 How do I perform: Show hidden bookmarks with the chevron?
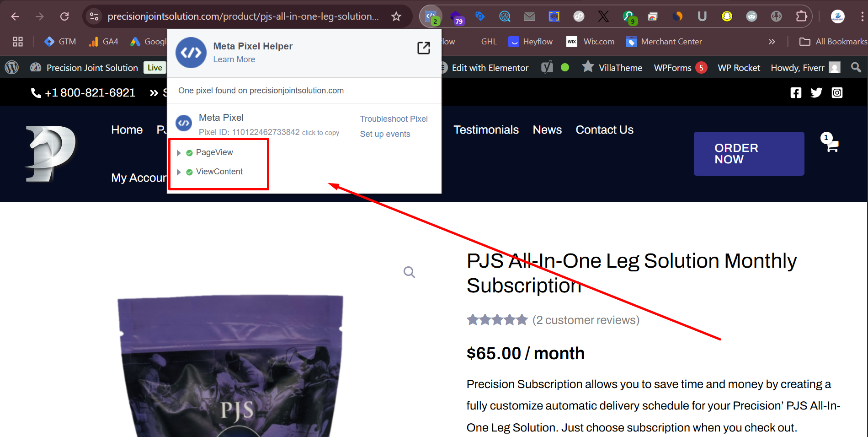pos(772,42)
